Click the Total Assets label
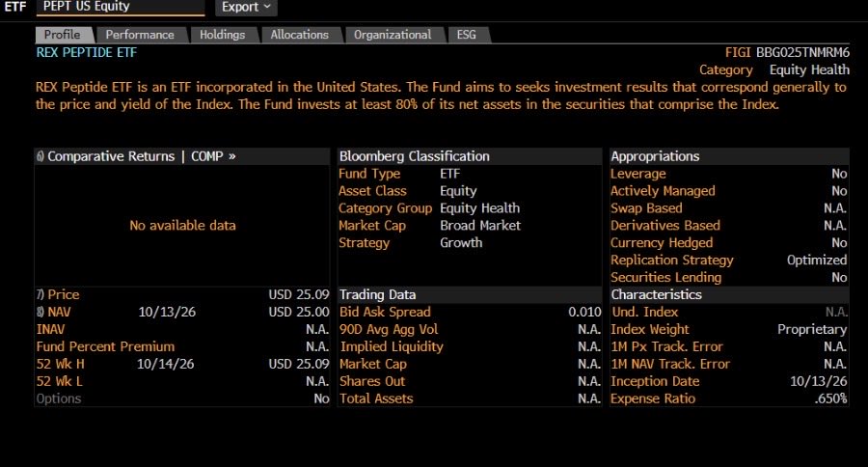The height and width of the screenshot is (467, 868). [376, 398]
